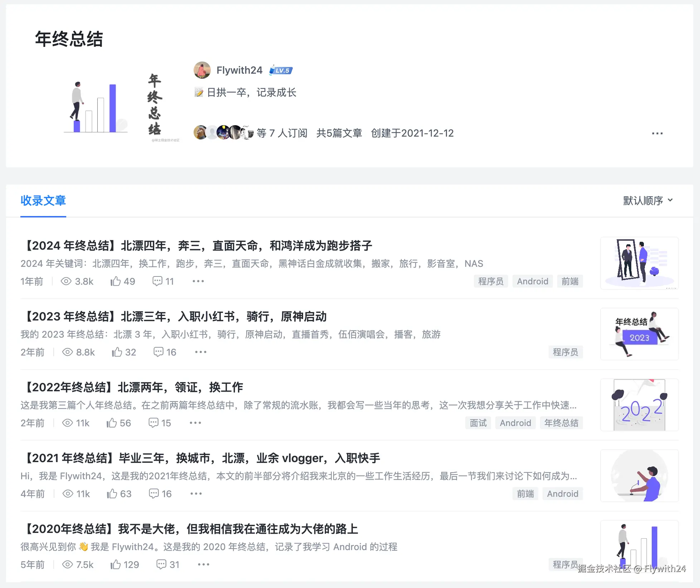Click comment icon showing 31 comments

(161, 565)
